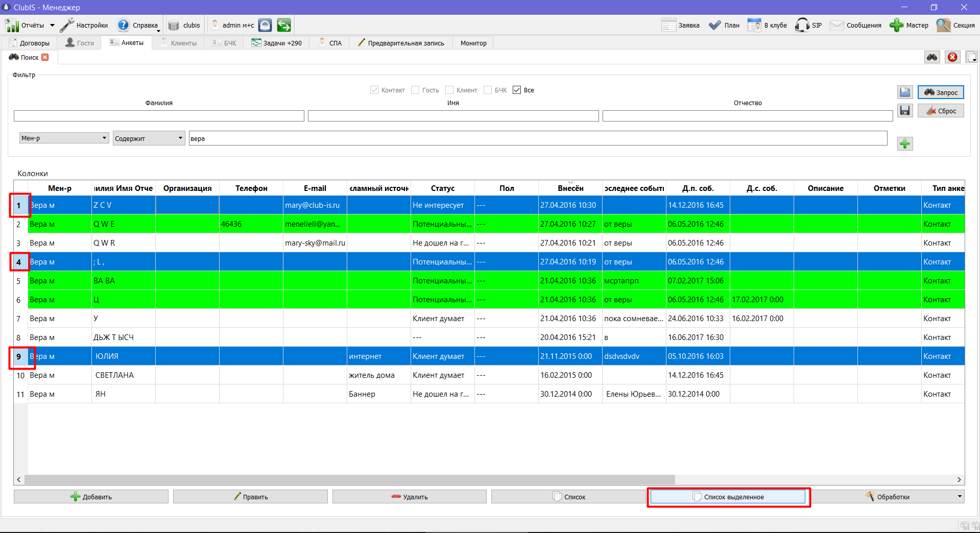Switch to the Договоры tab
This screenshot has height=533, width=980.
30,43
